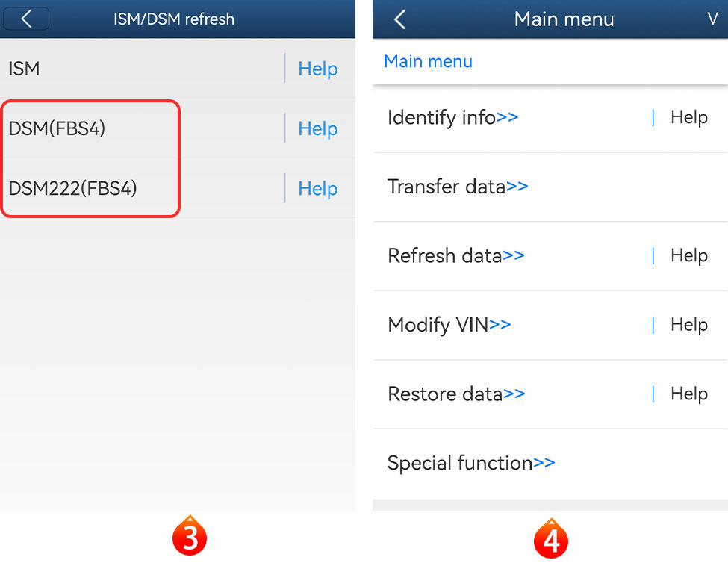The height and width of the screenshot is (569, 728).
Task: Tap the V icon in Main menu header
Action: pos(712,19)
